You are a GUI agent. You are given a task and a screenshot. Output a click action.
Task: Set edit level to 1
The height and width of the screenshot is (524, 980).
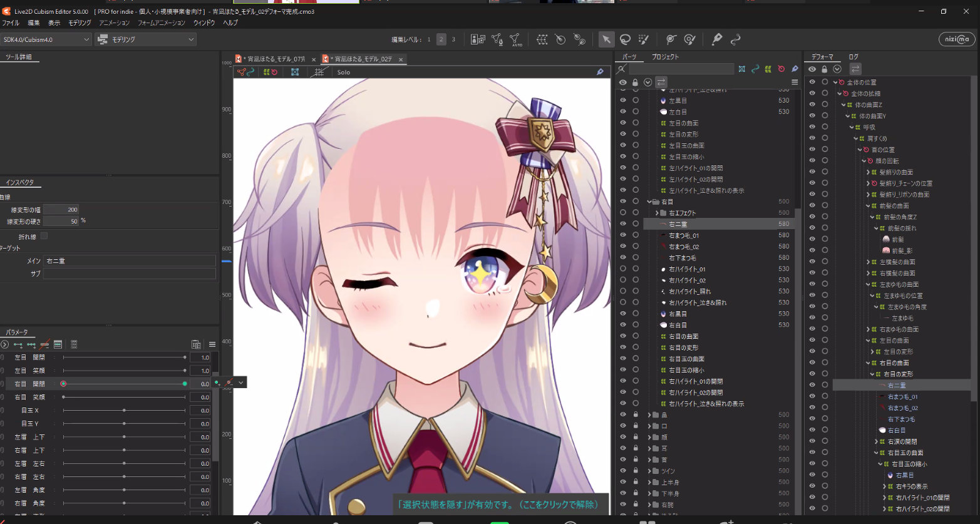(429, 39)
